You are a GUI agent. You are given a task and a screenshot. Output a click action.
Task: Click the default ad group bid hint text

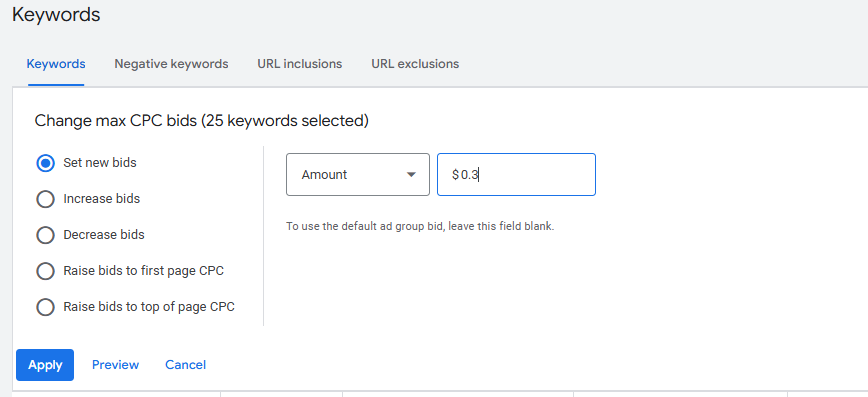[x=420, y=226]
